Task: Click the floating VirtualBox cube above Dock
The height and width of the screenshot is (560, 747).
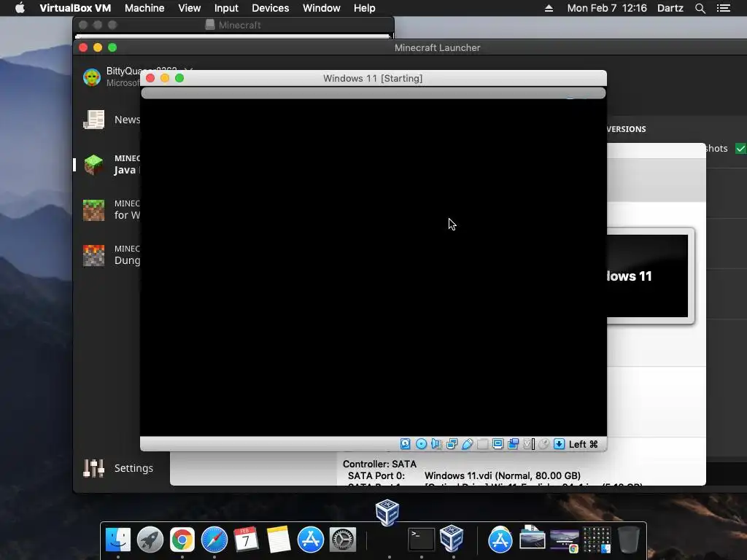Action: click(387, 512)
